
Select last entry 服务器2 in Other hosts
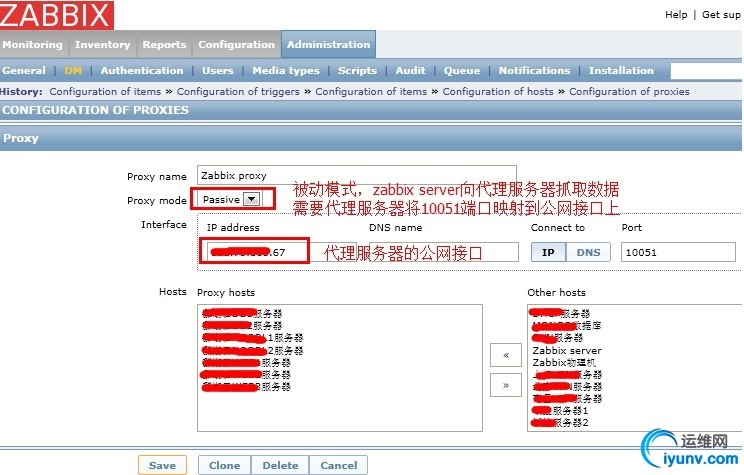coord(560,422)
